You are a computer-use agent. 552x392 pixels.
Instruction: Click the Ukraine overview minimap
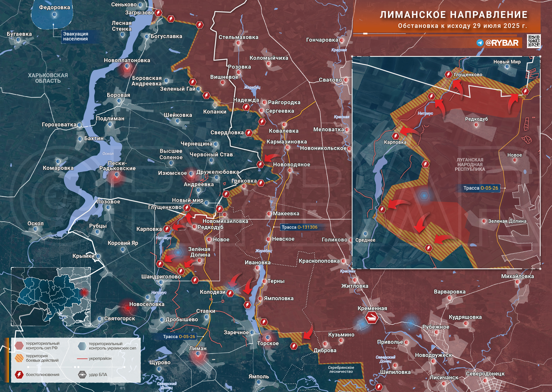click(51, 297)
